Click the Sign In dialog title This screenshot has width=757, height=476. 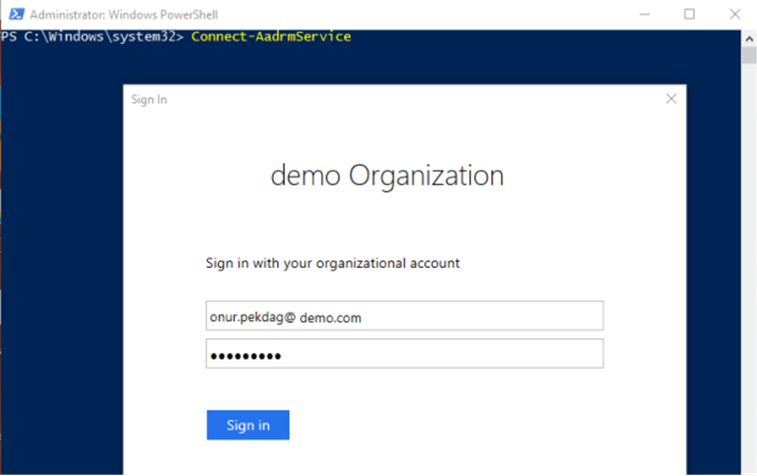point(149,99)
